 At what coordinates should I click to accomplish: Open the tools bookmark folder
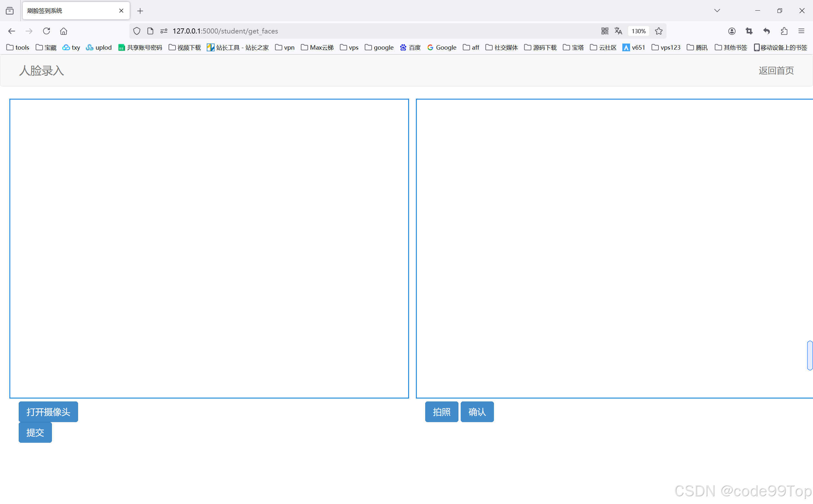point(18,47)
